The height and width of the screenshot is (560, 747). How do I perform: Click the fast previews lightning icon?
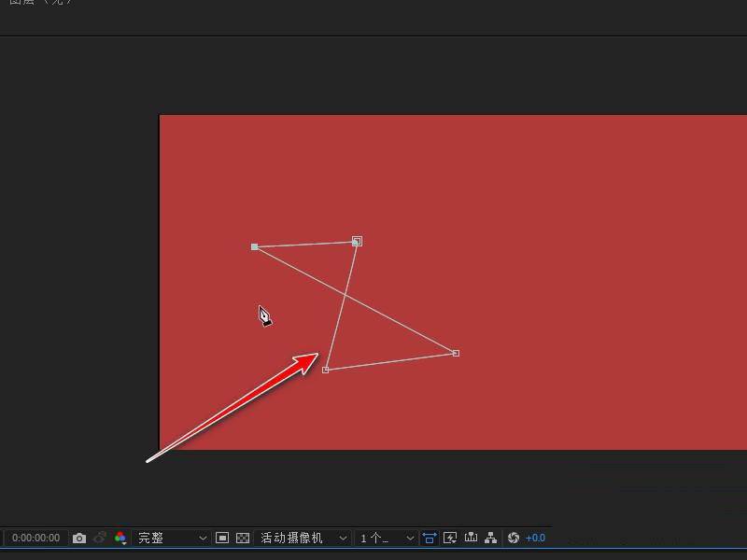coord(450,539)
